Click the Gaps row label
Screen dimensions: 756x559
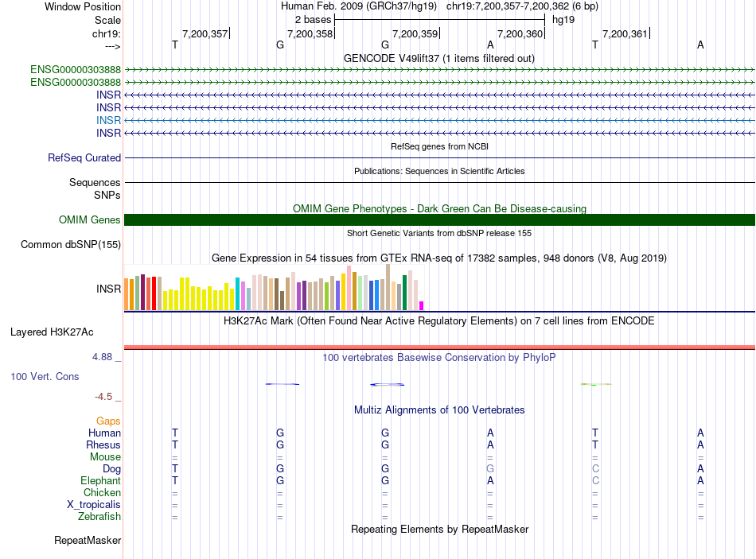click(108, 421)
